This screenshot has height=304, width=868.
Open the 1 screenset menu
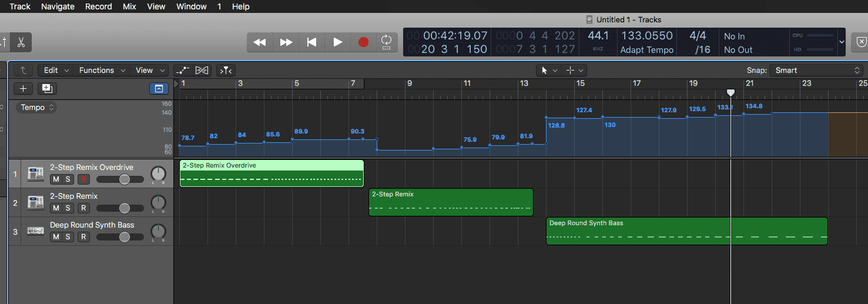[x=220, y=6]
